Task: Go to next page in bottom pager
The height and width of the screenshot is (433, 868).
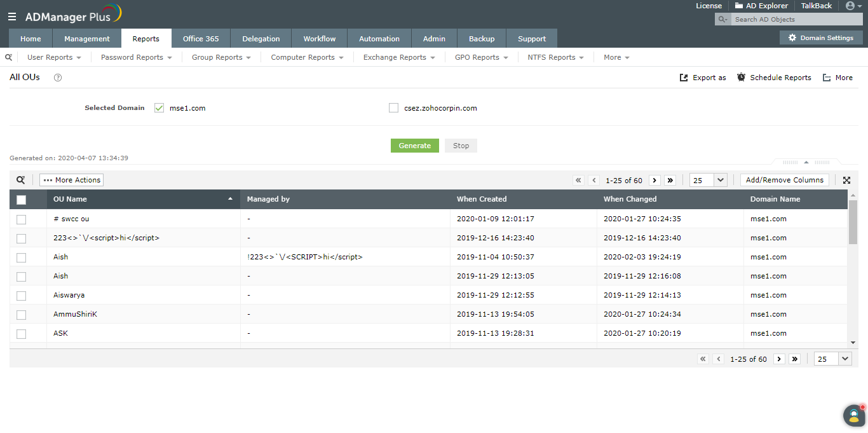Action: point(779,359)
